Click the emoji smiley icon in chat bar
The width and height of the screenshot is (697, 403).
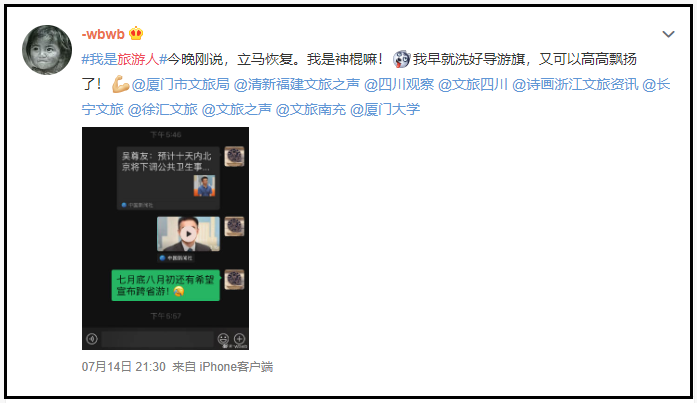coord(223,339)
